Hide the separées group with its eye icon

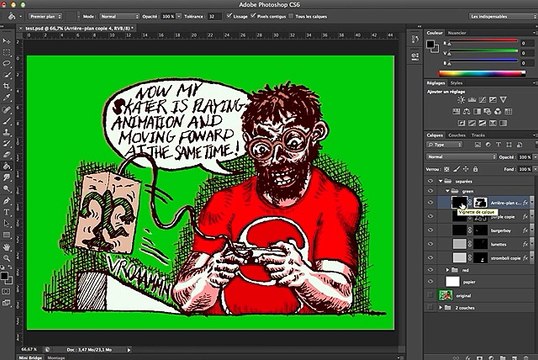click(x=430, y=181)
